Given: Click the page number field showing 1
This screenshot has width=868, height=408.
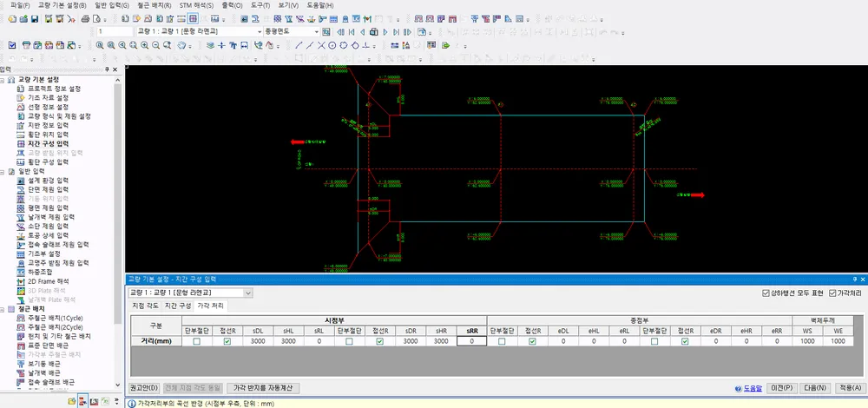Looking at the screenshot, I should 115,31.
